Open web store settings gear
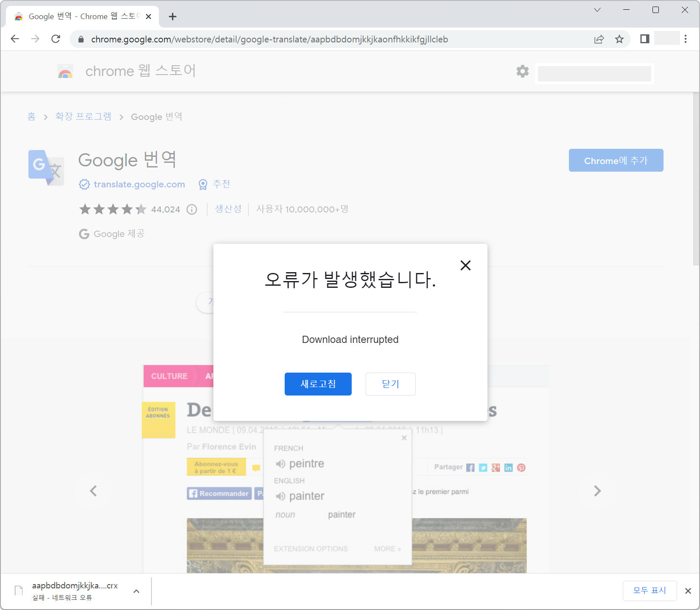This screenshot has height=610, width=700. click(523, 71)
